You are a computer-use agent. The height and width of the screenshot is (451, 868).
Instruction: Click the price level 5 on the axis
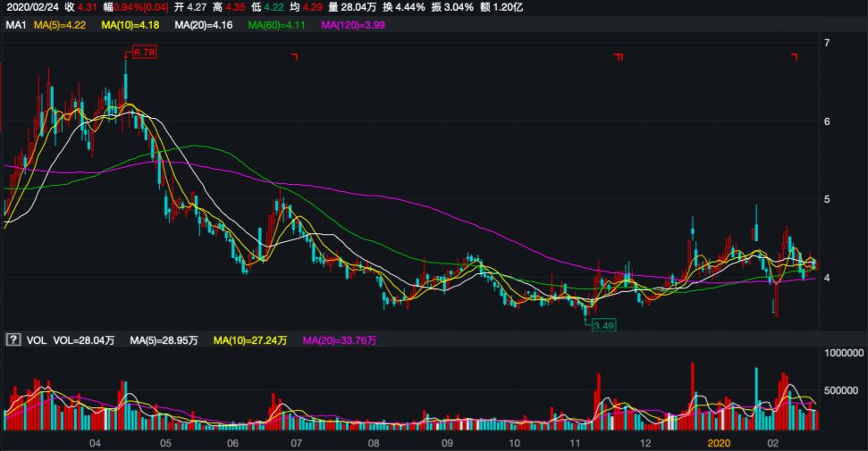click(827, 199)
